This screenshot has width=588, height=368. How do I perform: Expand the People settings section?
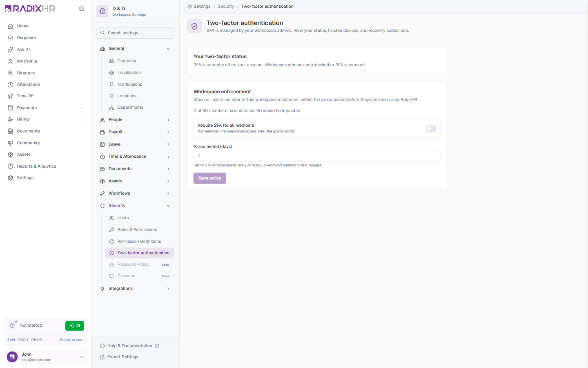(x=168, y=120)
